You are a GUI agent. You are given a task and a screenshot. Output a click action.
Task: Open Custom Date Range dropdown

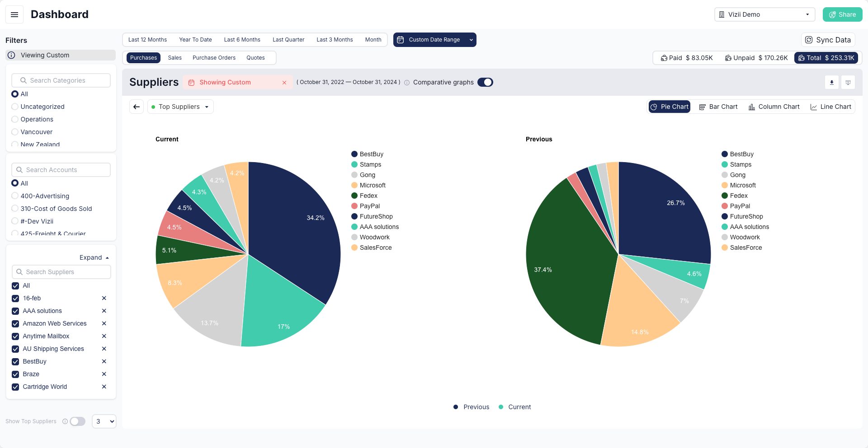434,40
